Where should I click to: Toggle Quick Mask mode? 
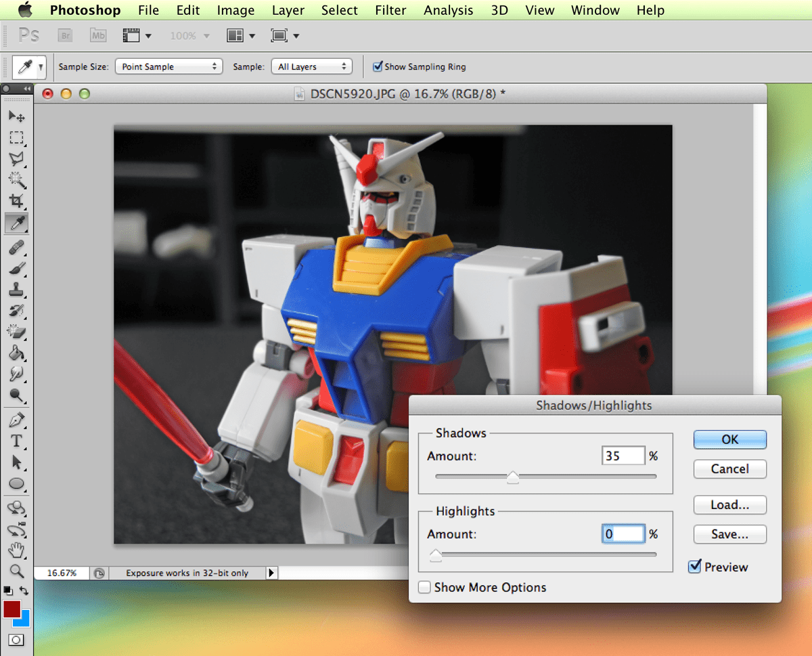click(16, 640)
